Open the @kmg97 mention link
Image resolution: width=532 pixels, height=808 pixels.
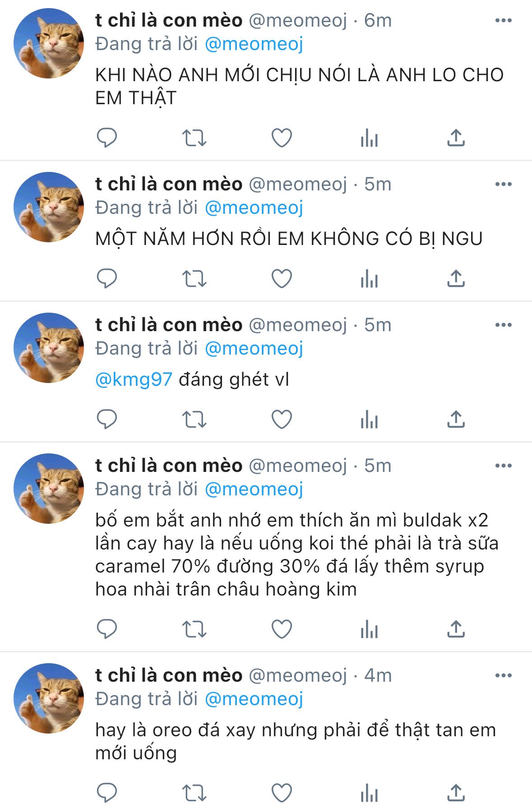[134, 379]
